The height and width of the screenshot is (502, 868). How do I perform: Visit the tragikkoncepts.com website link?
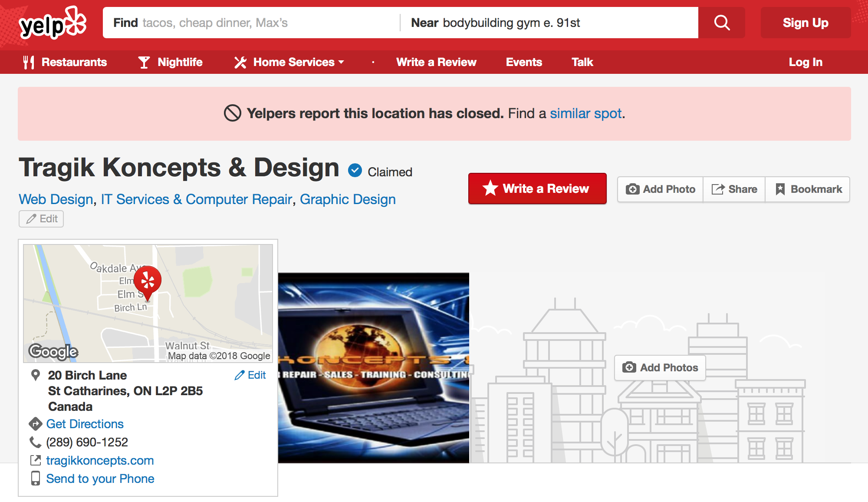click(x=100, y=460)
